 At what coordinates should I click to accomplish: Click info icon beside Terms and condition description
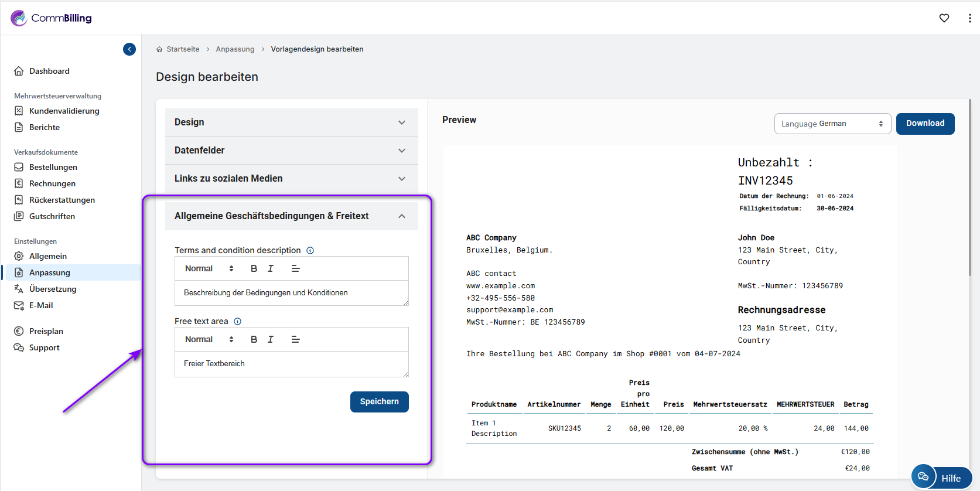310,250
